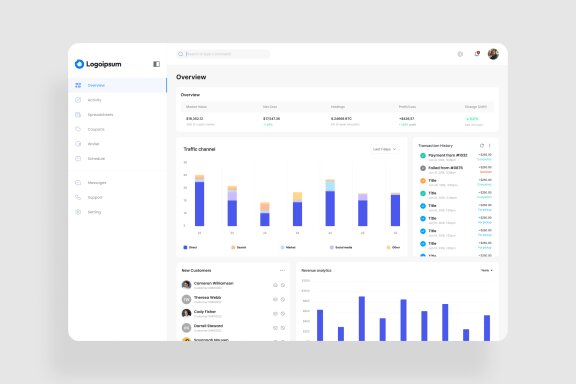Click the Logoipsum logo icon

79,64
